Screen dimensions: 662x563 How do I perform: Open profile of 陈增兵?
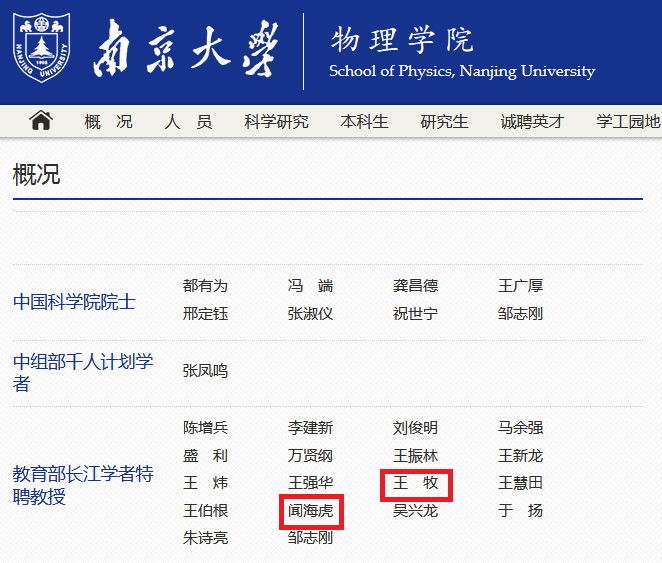point(205,428)
